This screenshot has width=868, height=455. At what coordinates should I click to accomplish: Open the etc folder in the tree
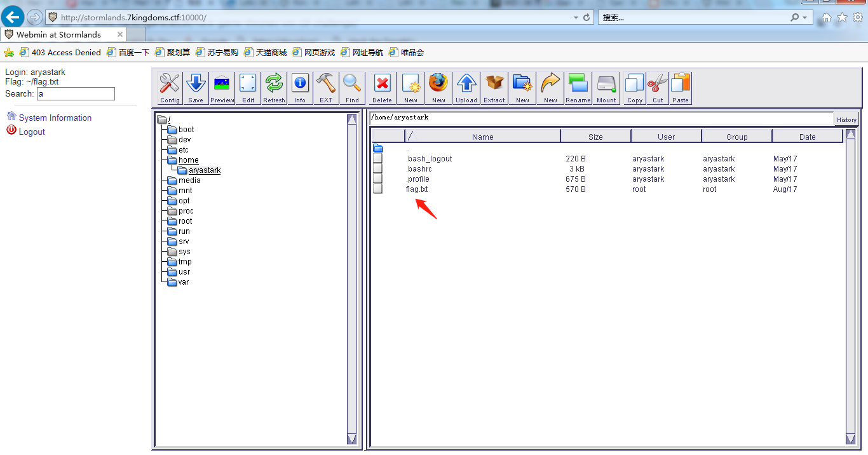pyautogui.click(x=184, y=150)
